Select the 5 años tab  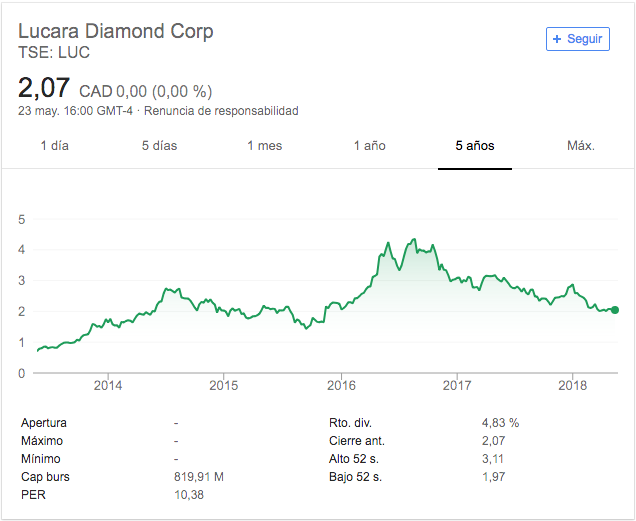tap(475, 146)
